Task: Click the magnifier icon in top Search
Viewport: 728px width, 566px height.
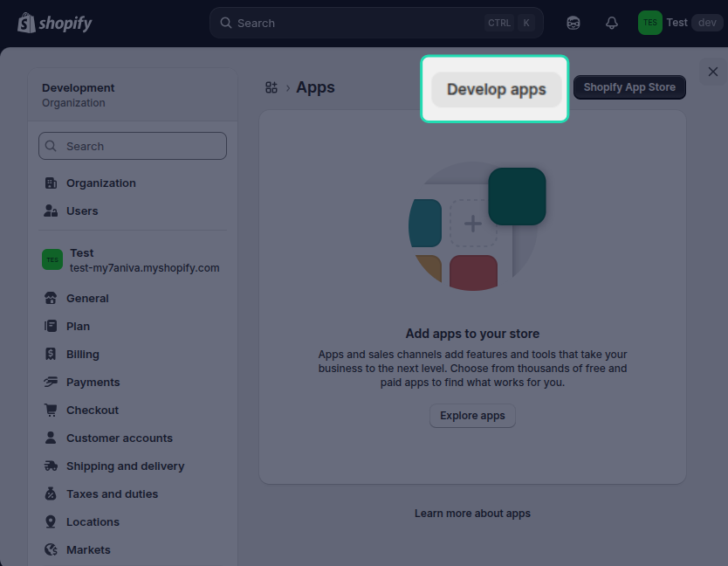Action: 225,23
